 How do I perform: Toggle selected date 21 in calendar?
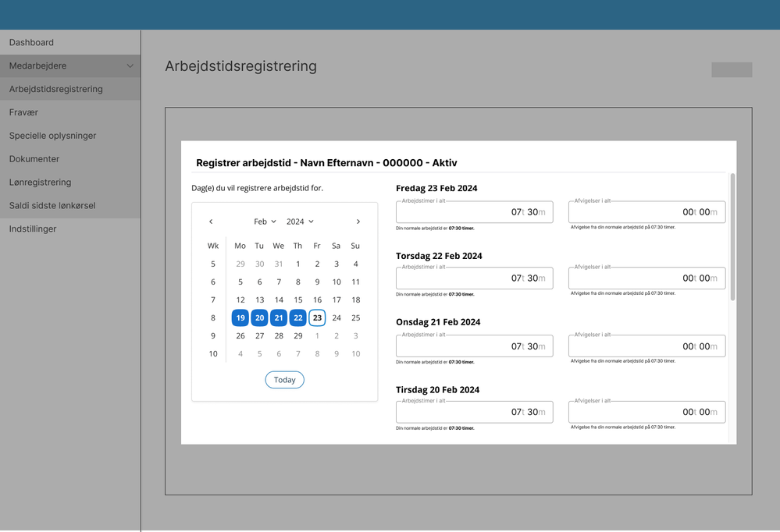coord(279,317)
